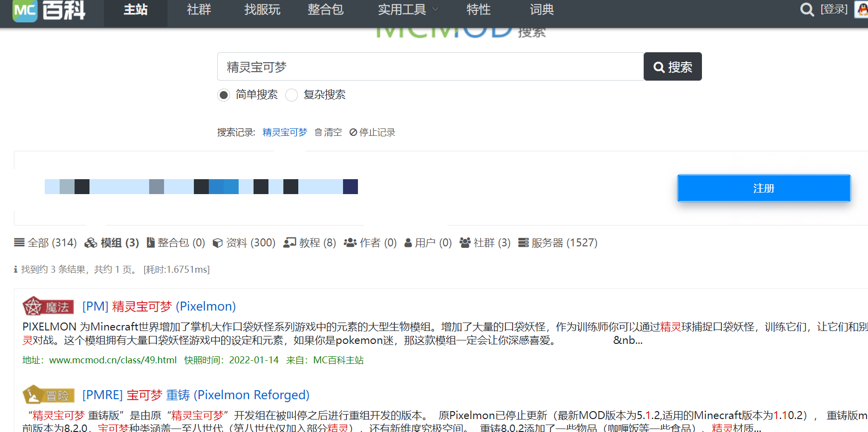The image size is (868, 432).
Task: Click the pixelated banner image
Action: point(201,187)
